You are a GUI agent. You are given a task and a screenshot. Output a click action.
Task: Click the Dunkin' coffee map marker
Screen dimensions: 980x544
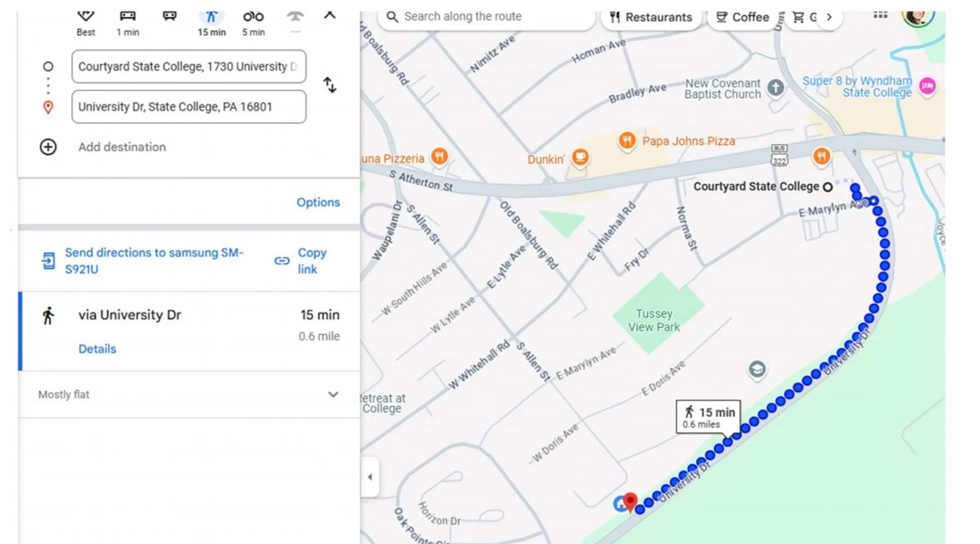[580, 157]
